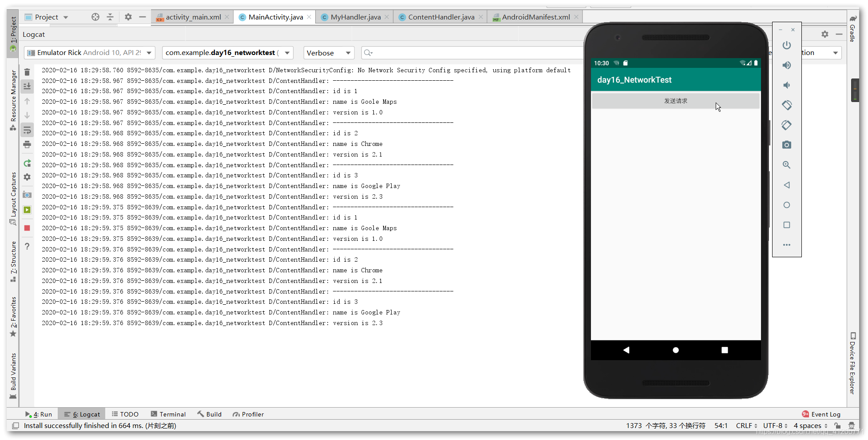
Task: Click the logcat search field
Action: (472, 53)
